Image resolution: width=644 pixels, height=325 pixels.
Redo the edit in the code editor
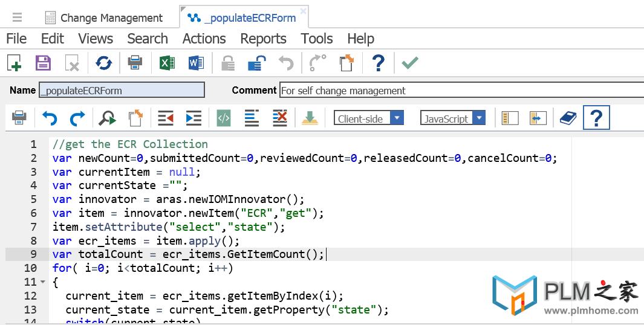[x=77, y=118]
